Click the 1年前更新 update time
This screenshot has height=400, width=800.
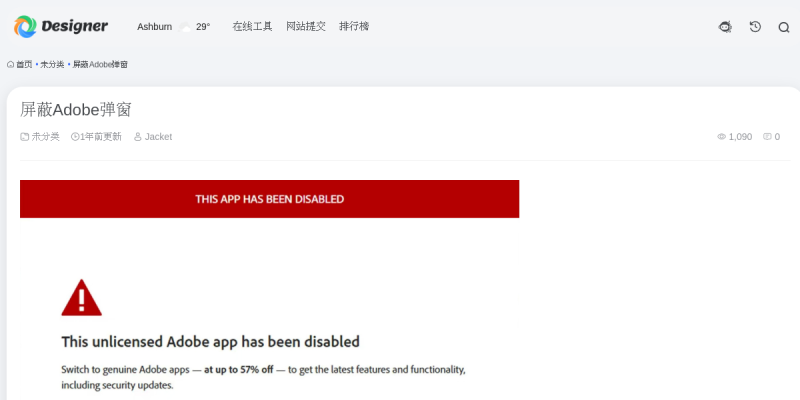tap(101, 137)
